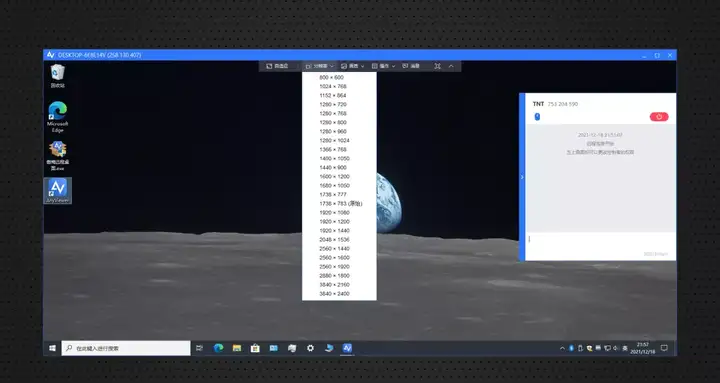Viewport: 720px width, 383px height.
Task: Click the blue mouse control icon in the TNT panel
Action: tap(537, 117)
